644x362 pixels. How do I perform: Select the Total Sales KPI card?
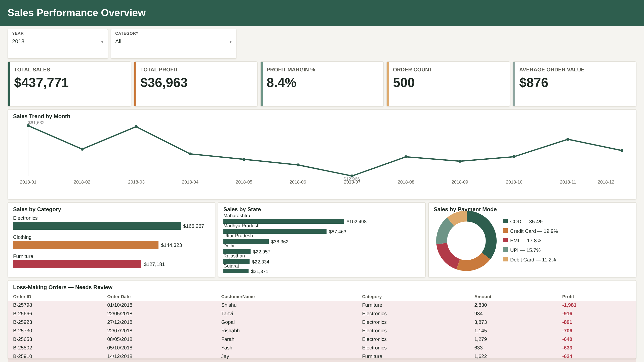(69, 84)
